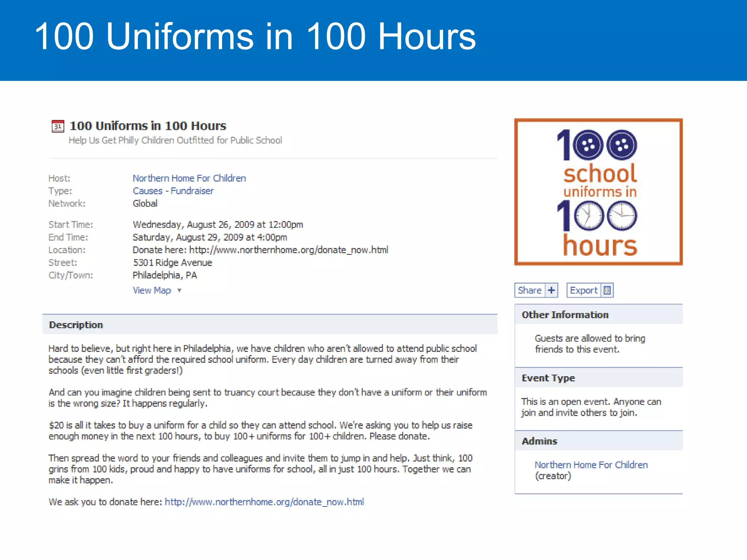This screenshot has width=747, height=560.
Task: Click the Event Type section header
Action: point(599,378)
